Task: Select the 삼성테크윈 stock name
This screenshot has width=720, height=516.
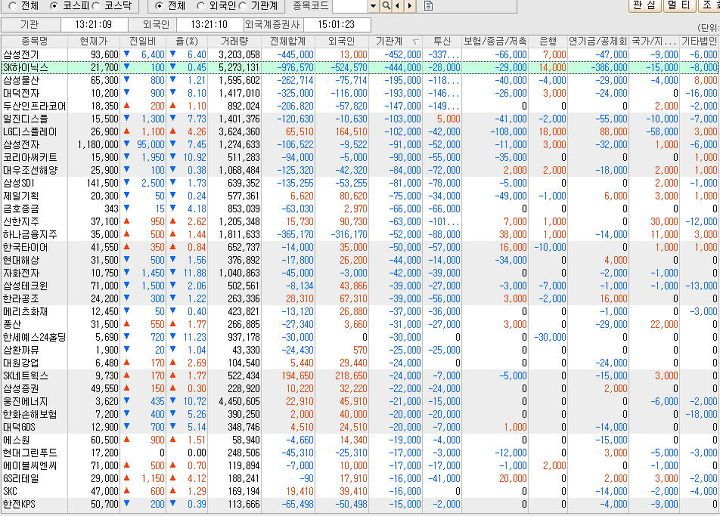Action: [25, 286]
